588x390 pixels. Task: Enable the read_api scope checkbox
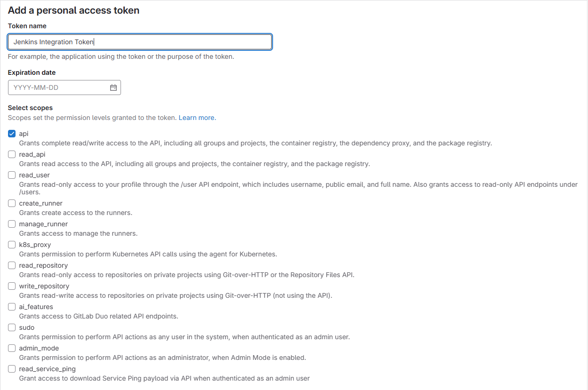pyautogui.click(x=12, y=154)
